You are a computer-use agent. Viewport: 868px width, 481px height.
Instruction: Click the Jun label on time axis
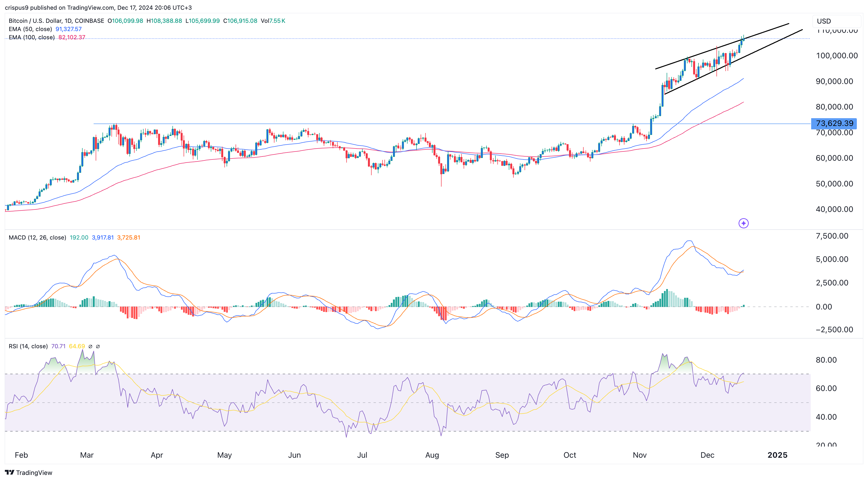(x=295, y=455)
